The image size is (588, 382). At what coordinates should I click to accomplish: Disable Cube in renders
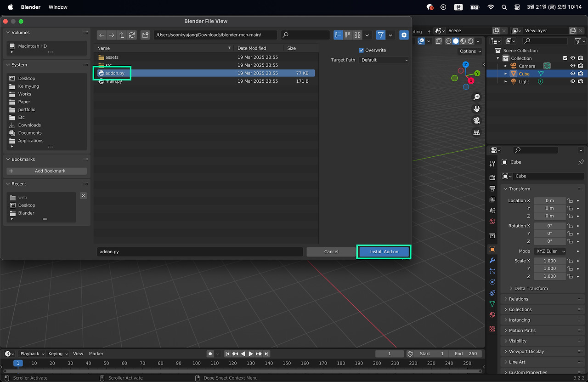point(581,74)
